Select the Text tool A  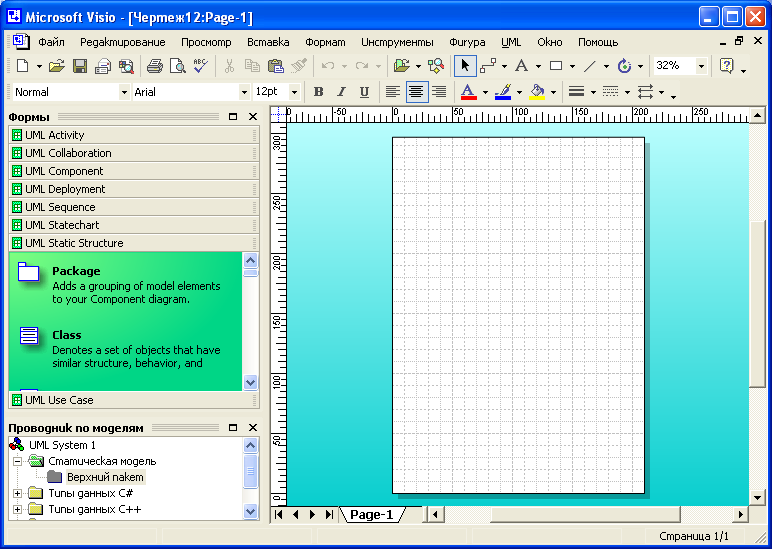pyautogui.click(x=521, y=66)
